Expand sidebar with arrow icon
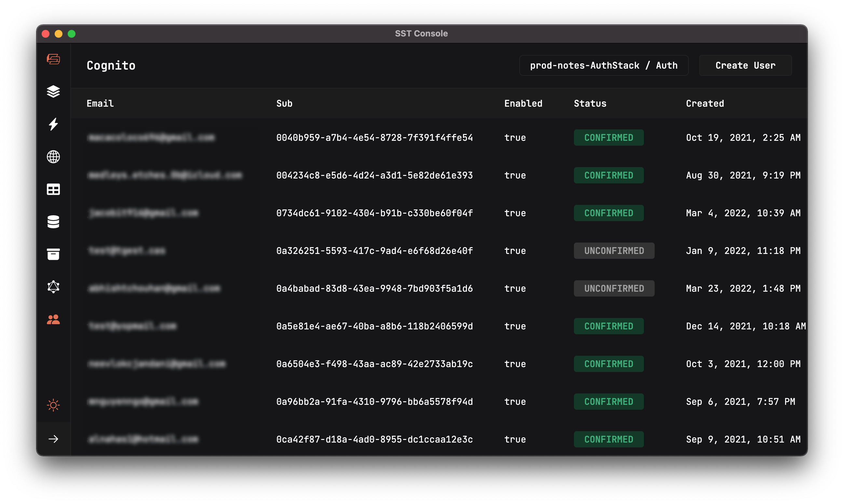This screenshot has height=504, width=844. (53, 439)
